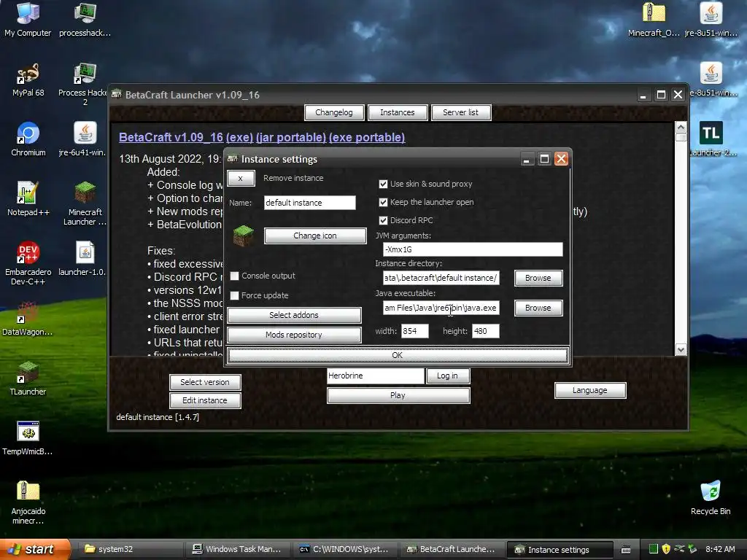Screen dimensions: 747x560
Task: Click the network connection tray icon
Action: point(679,549)
